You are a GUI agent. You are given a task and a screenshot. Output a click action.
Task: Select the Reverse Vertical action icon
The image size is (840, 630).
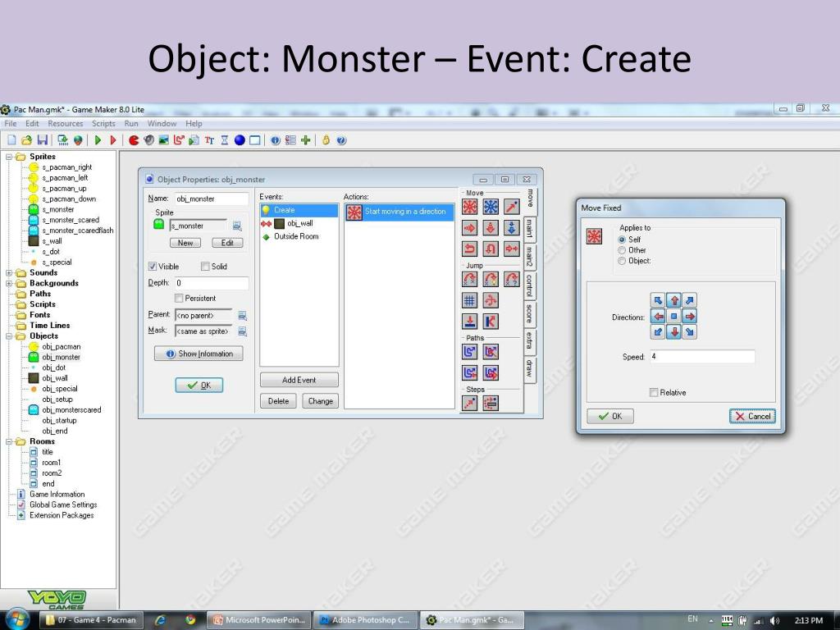491,249
